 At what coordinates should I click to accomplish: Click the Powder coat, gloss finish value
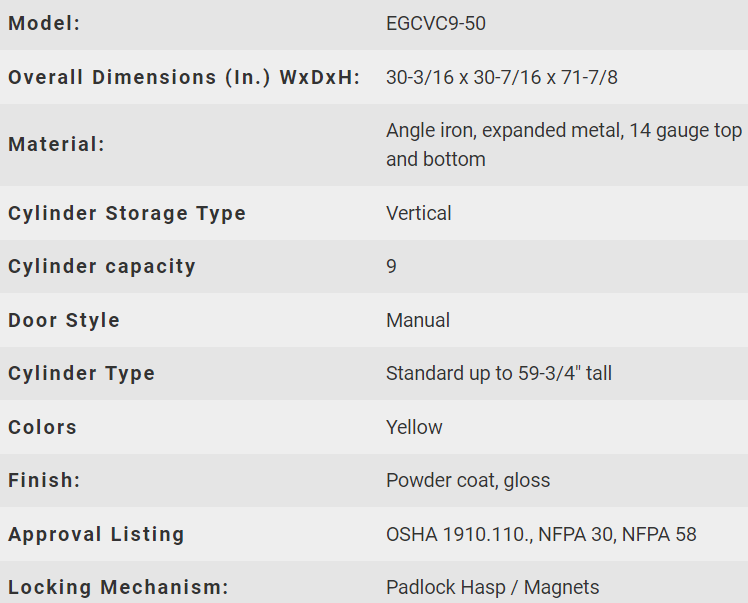click(x=468, y=480)
